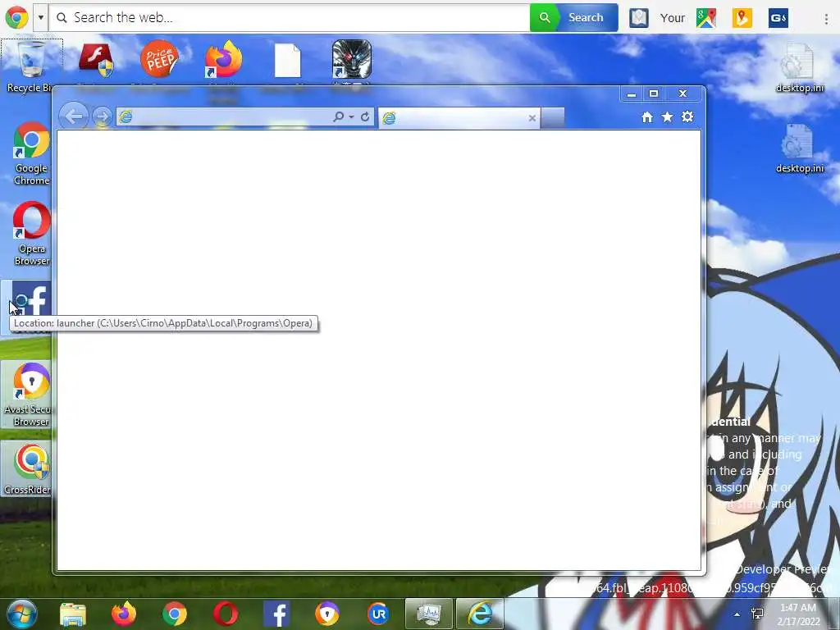The height and width of the screenshot is (630, 840).
Task: Show hidden system tray icons
Action: [x=737, y=614]
